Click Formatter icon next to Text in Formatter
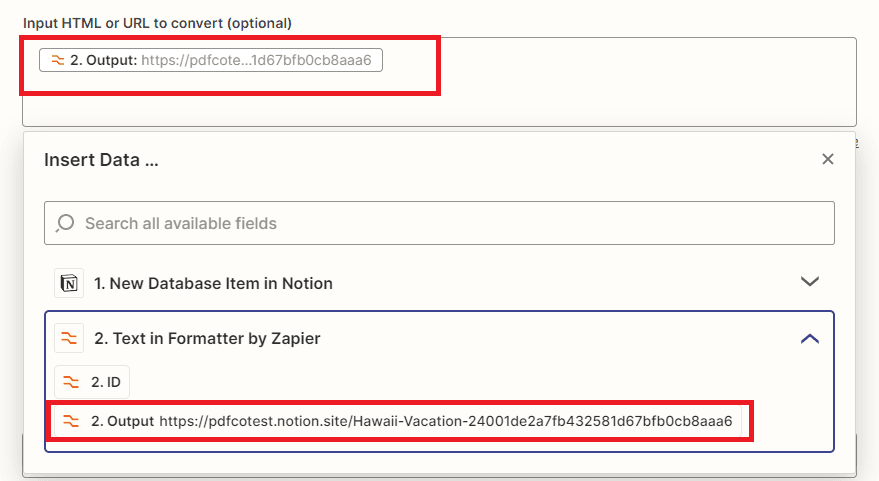This screenshot has width=879, height=481. pyautogui.click(x=68, y=338)
